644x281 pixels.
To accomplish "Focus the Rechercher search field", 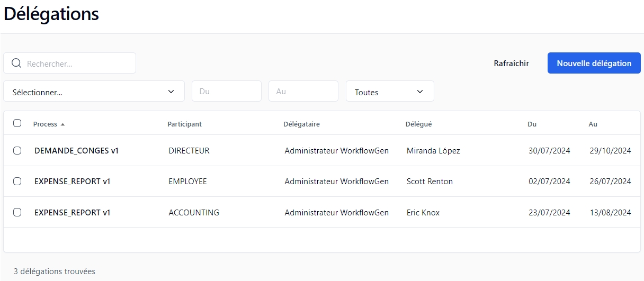I will click(x=77, y=64).
